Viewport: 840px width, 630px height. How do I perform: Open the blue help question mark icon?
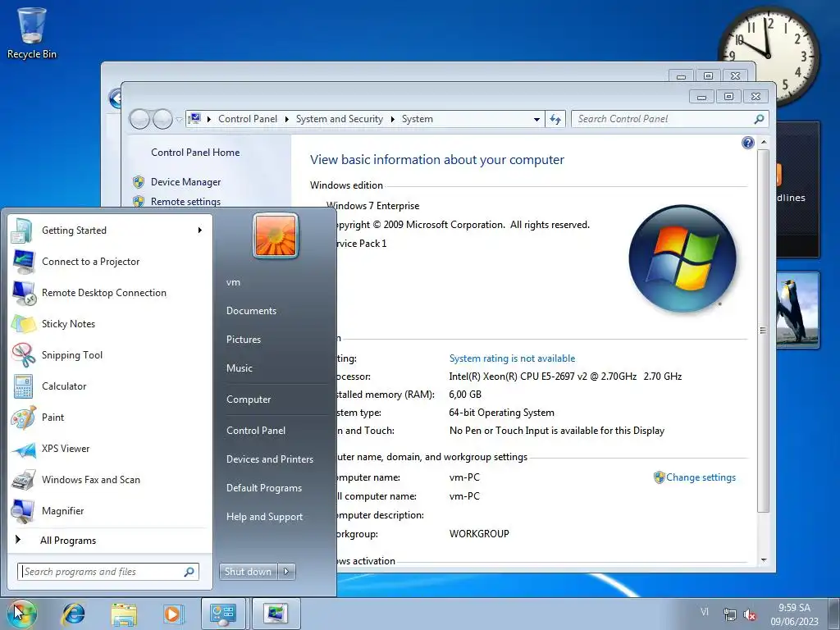[748, 143]
